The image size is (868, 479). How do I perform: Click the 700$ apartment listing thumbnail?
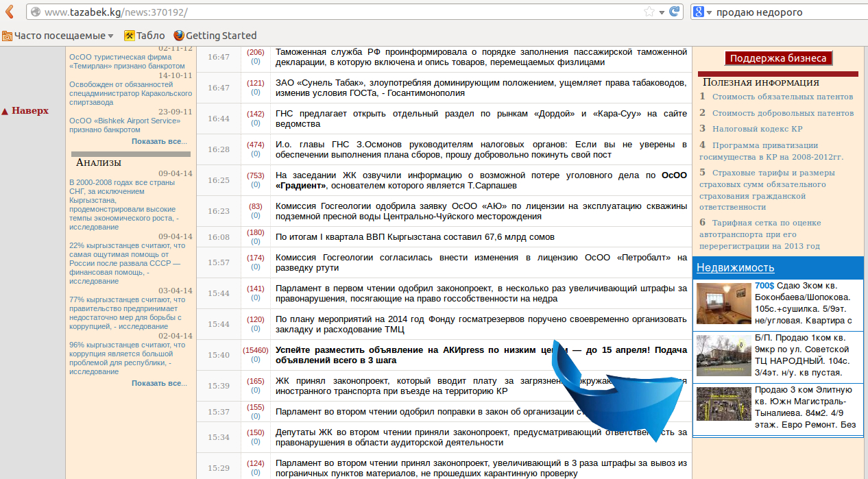click(x=723, y=303)
